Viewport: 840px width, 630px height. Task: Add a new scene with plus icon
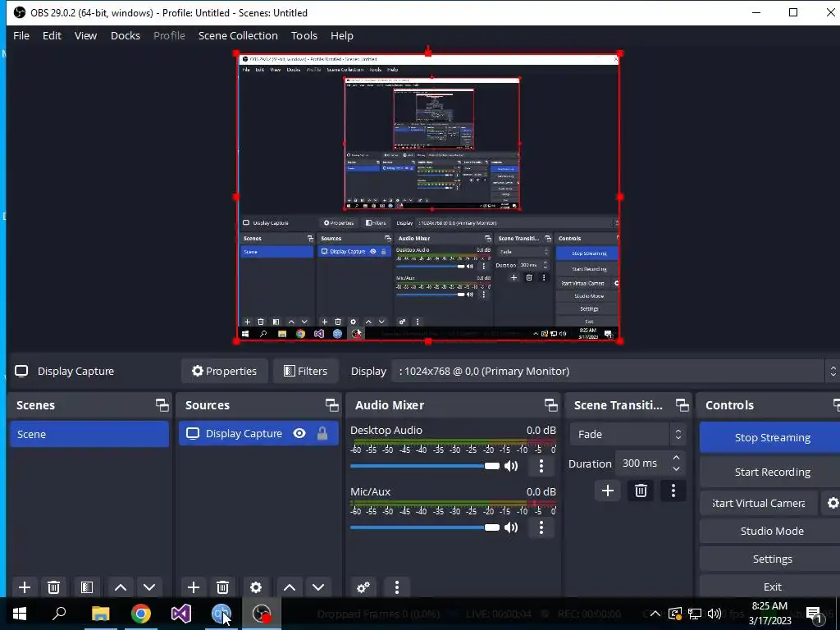(24, 587)
